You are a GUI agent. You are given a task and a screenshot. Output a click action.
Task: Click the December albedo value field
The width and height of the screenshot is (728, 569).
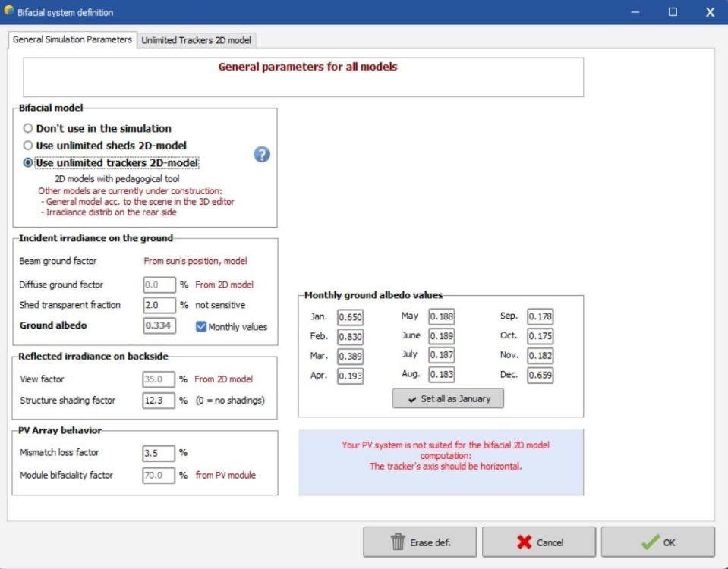click(x=540, y=375)
